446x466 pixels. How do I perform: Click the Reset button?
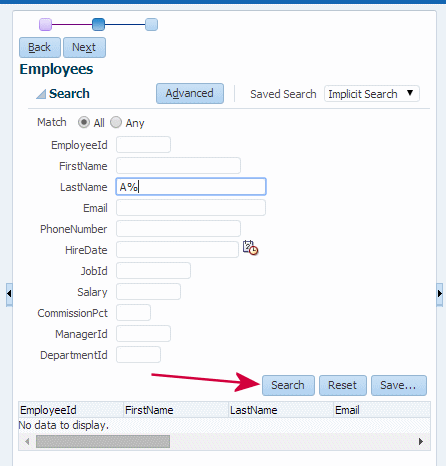coord(343,385)
